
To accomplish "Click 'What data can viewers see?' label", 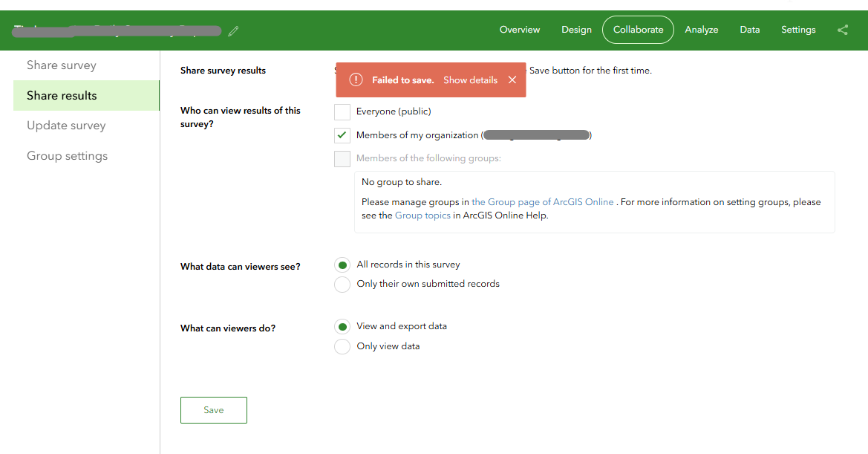I will point(241,267).
